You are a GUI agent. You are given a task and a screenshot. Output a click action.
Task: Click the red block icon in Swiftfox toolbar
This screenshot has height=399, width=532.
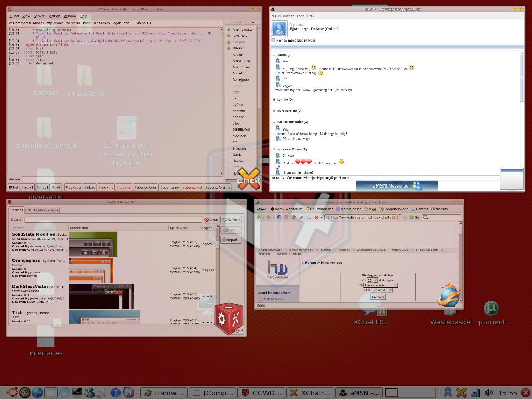coord(316,217)
